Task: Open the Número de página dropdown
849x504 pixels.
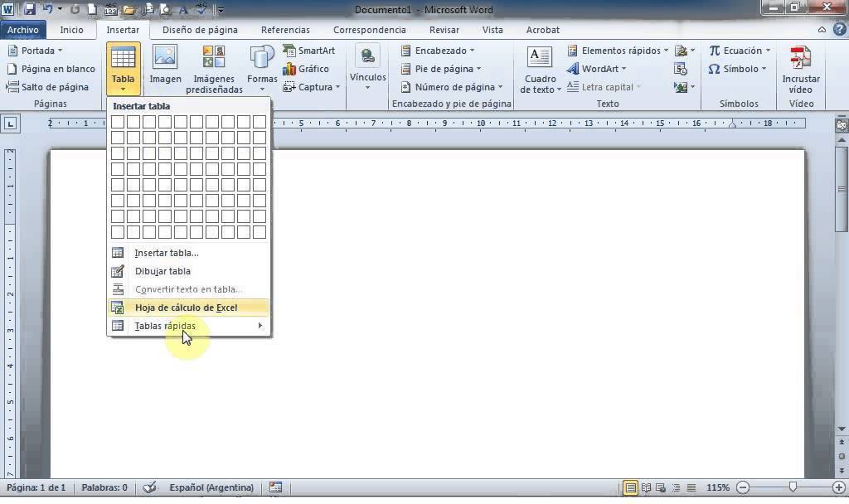Action: tap(452, 86)
